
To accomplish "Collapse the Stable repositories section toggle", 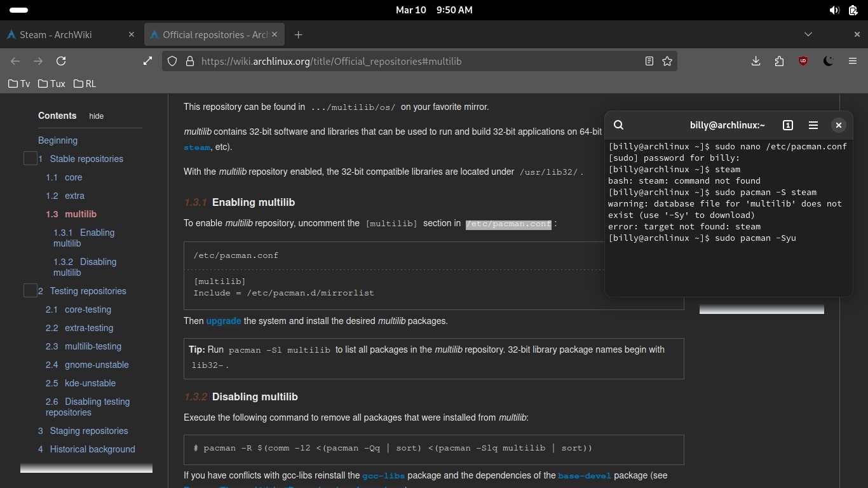I will point(30,158).
